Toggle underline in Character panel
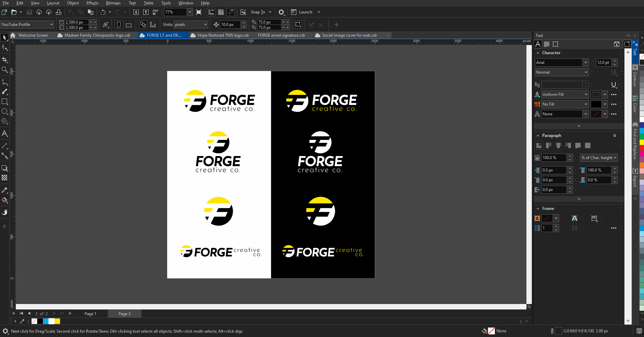The height and width of the screenshot is (337, 644). [x=614, y=85]
